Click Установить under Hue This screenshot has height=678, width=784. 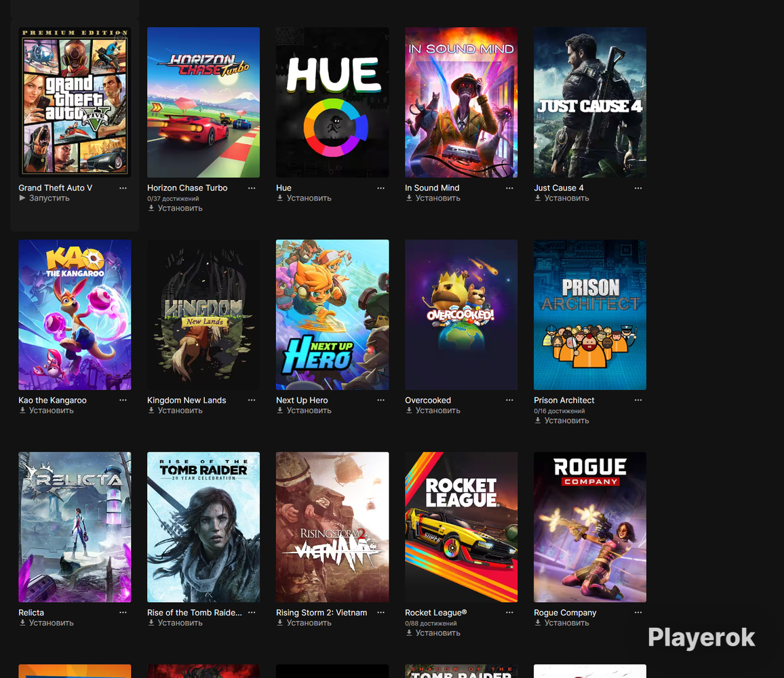coord(304,199)
